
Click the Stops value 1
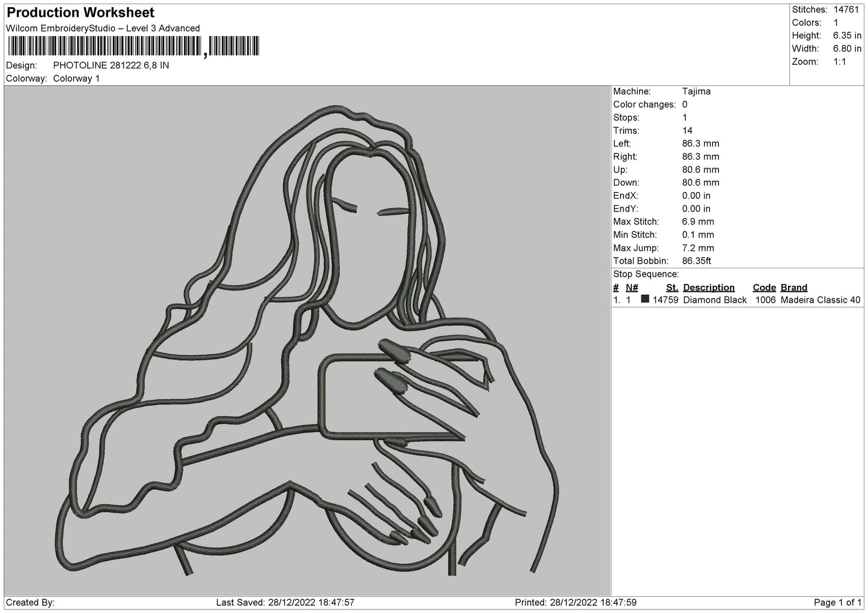pos(685,118)
